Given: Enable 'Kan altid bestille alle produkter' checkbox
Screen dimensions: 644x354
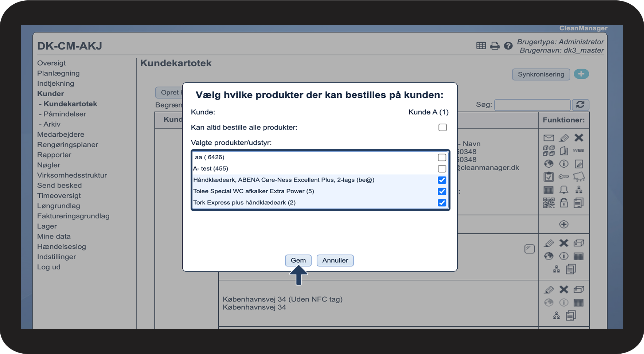Looking at the screenshot, I should (x=442, y=127).
